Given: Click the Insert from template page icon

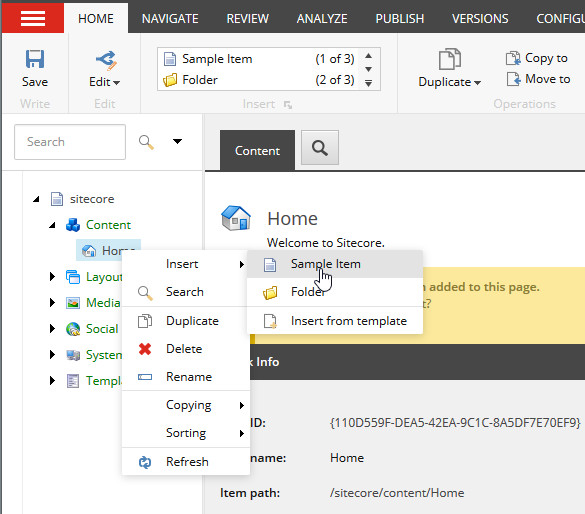Looking at the screenshot, I should tap(270, 321).
